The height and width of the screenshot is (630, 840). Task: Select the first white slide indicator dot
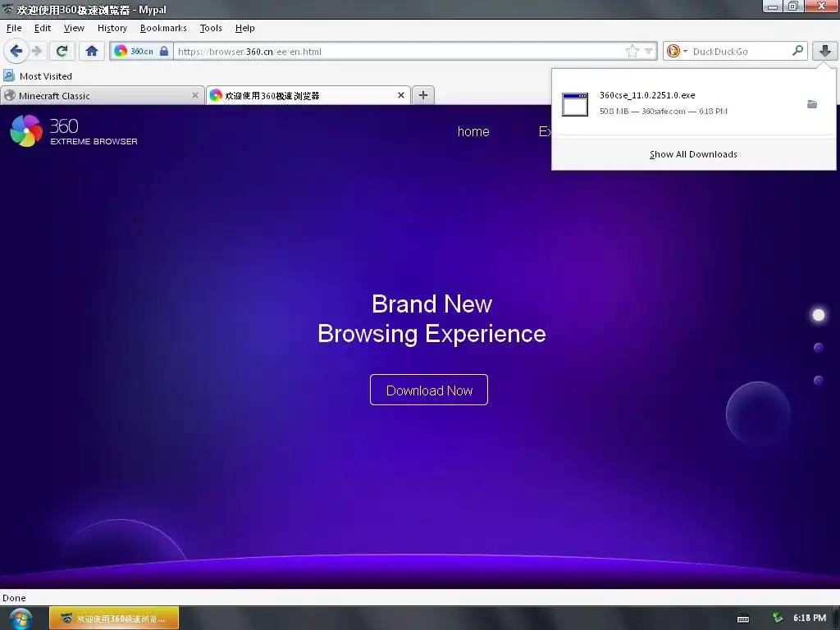click(819, 315)
